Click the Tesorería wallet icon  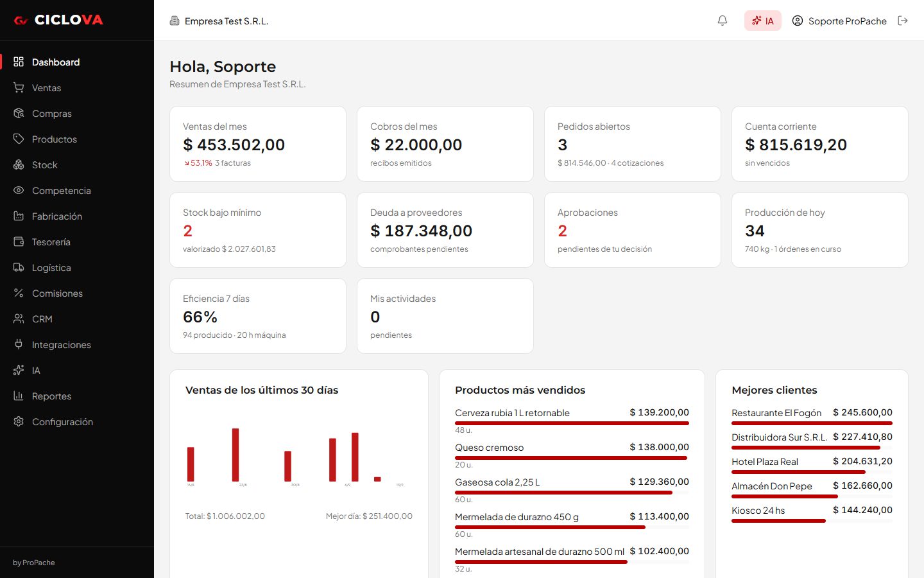[x=19, y=241]
